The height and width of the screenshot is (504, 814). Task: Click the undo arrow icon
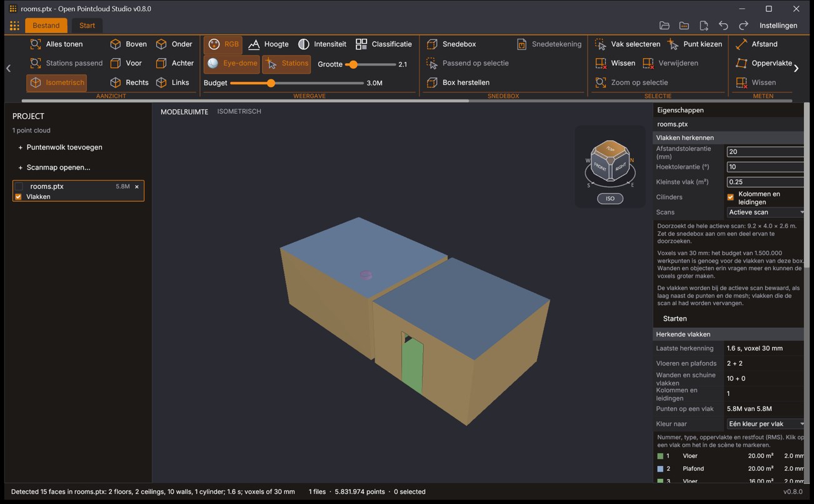[x=723, y=26]
